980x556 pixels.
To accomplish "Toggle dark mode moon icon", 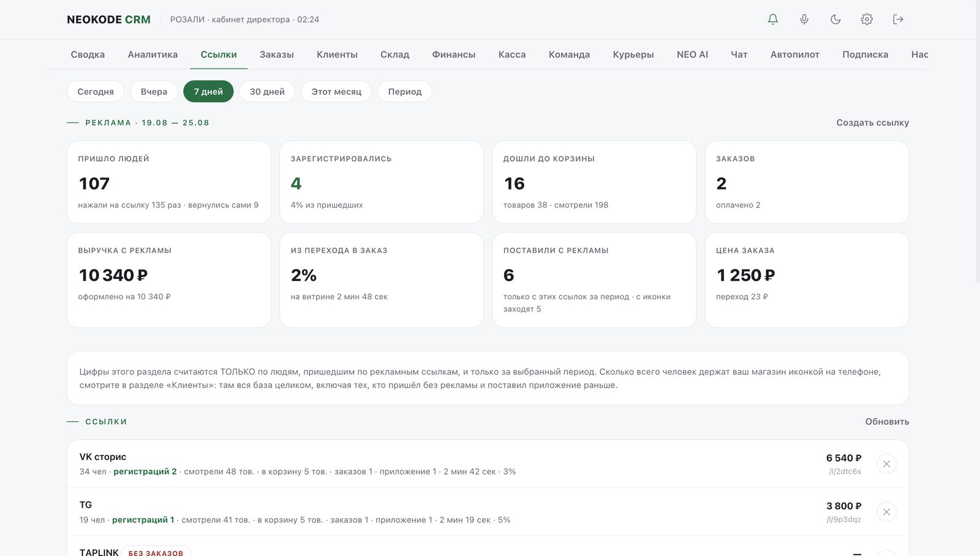I will (x=835, y=20).
